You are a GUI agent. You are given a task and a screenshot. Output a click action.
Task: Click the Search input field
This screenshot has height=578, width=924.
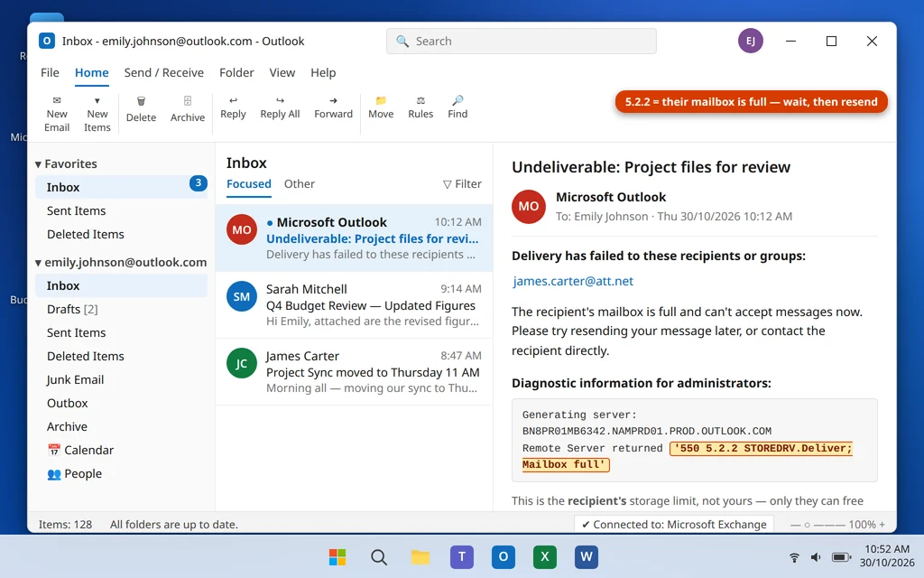pyautogui.click(x=521, y=42)
